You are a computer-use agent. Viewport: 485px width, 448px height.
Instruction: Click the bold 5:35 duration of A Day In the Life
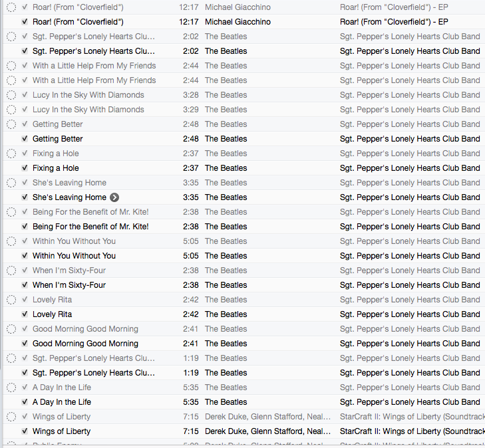tap(190, 402)
